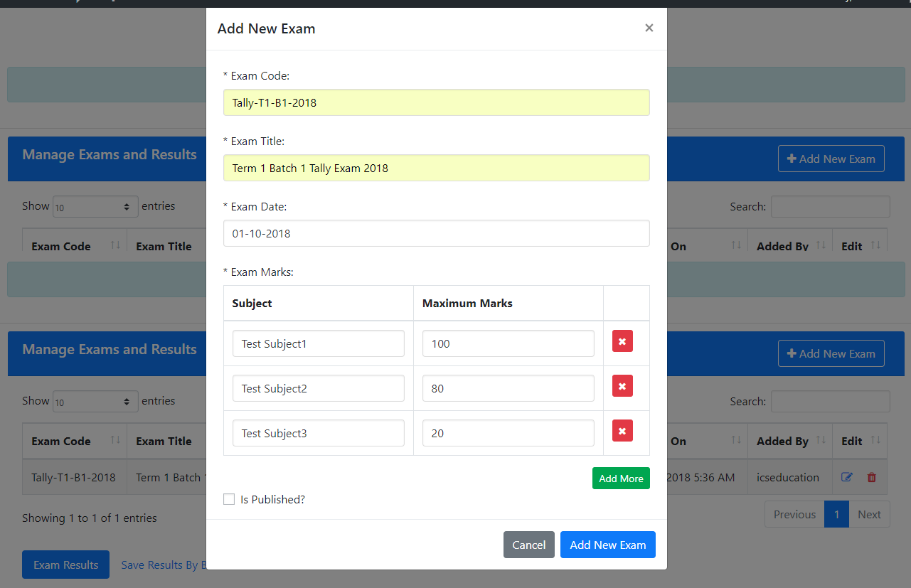Edit the Test Subject3 name field
The width and height of the screenshot is (911, 588).
[x=319, y=433]
